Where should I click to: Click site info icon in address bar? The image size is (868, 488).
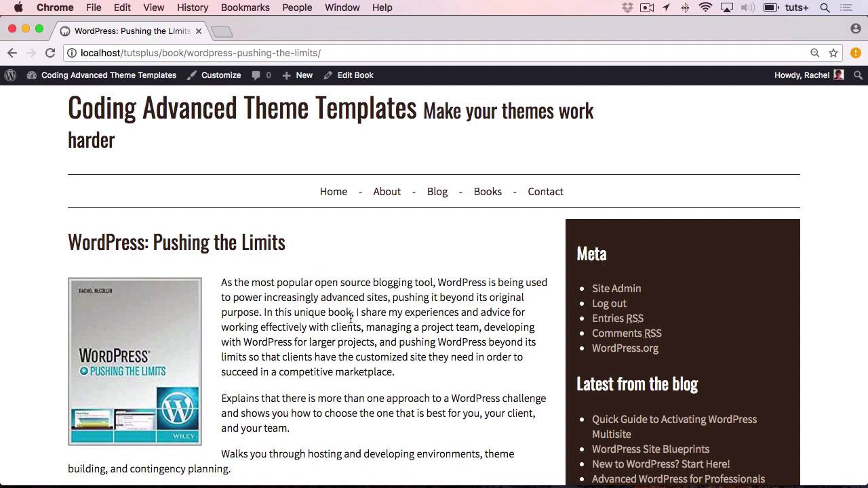[x=72, y=53]
